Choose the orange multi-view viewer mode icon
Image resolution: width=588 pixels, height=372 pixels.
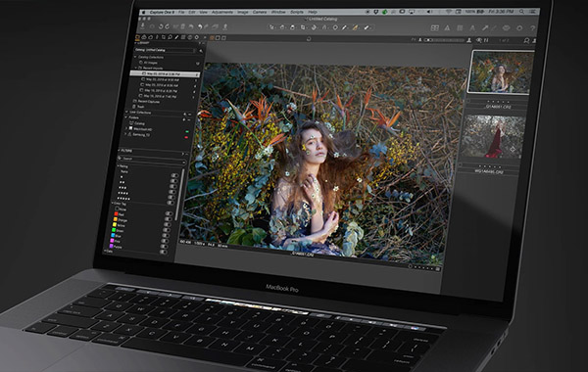point(212,38)
